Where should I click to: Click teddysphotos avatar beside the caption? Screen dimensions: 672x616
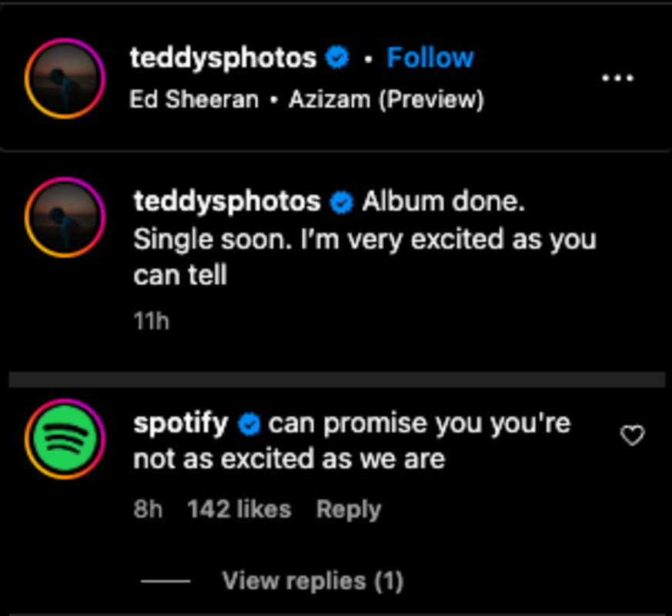65,218
